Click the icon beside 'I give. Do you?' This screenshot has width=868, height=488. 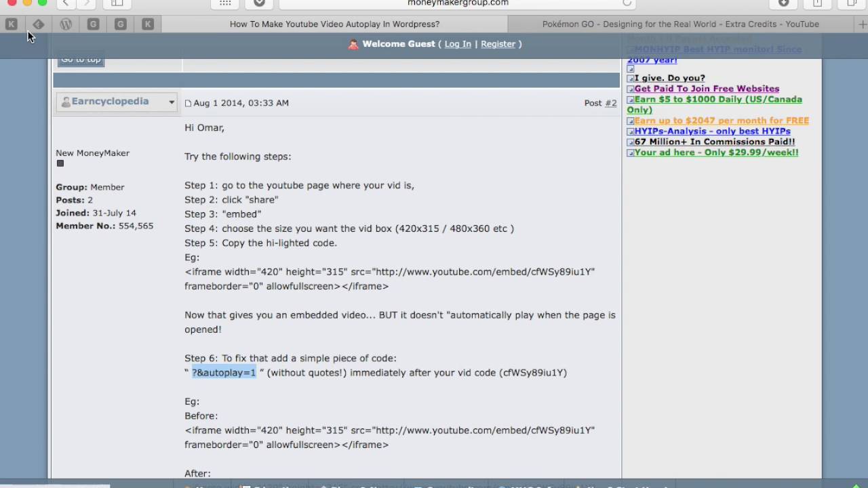pos(630,79)
